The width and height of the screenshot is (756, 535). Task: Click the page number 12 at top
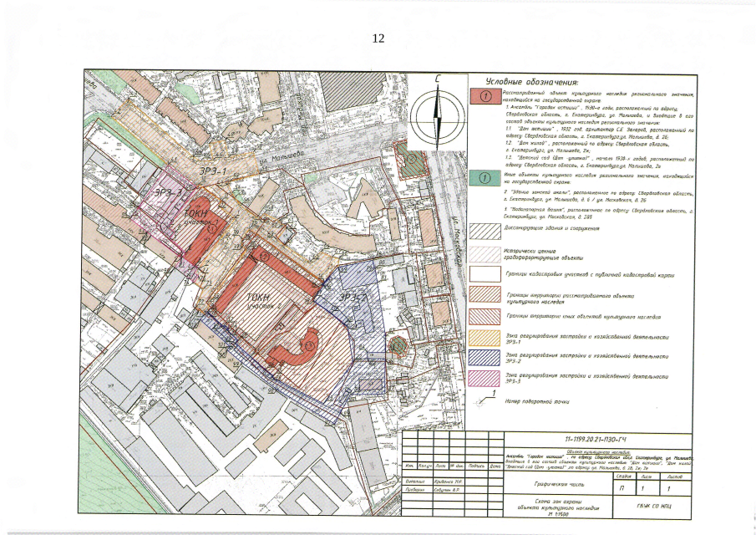[378, 38]
